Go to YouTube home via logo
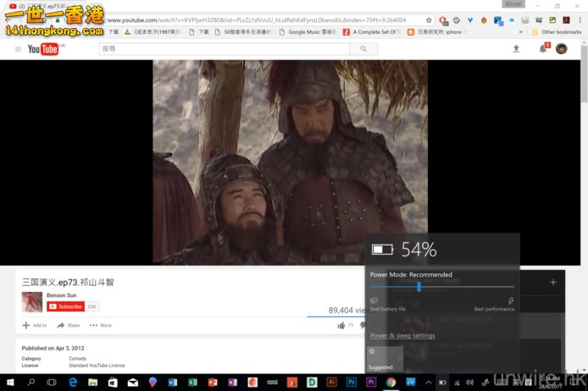Image resolution: width=588 pixels, height=391 pixels. [x=42, y=49]
